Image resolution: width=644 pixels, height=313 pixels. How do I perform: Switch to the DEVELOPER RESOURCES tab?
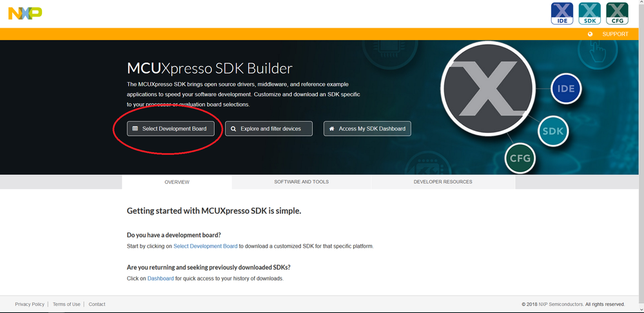click(443, 182)
